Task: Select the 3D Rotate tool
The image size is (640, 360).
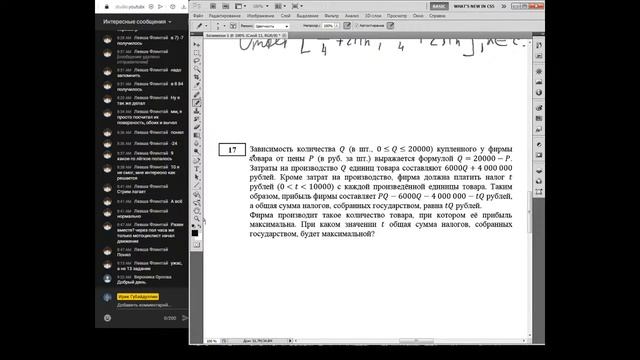Action: point(197,195)
